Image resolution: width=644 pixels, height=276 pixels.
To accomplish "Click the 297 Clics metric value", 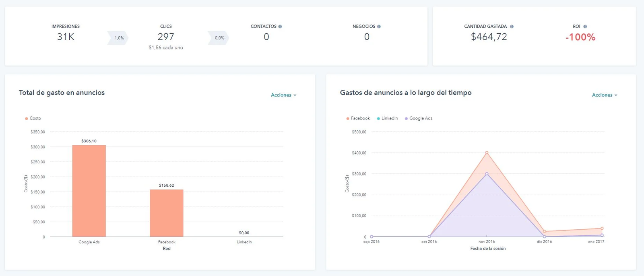I will pyautogui.click(x=166, y=37).
